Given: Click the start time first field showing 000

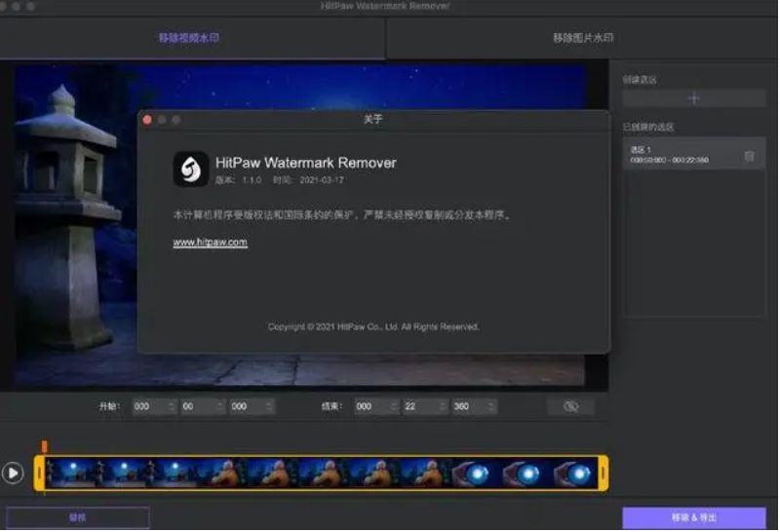Looking at the screenshot, I should (154, 406).
